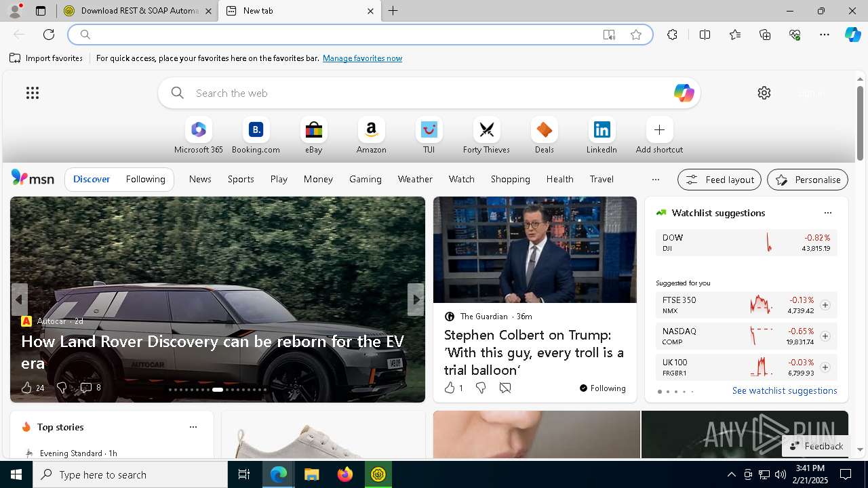The image size is (868, 488).
Task: Click Copilot icon in web search box
Action: point(684,93)
